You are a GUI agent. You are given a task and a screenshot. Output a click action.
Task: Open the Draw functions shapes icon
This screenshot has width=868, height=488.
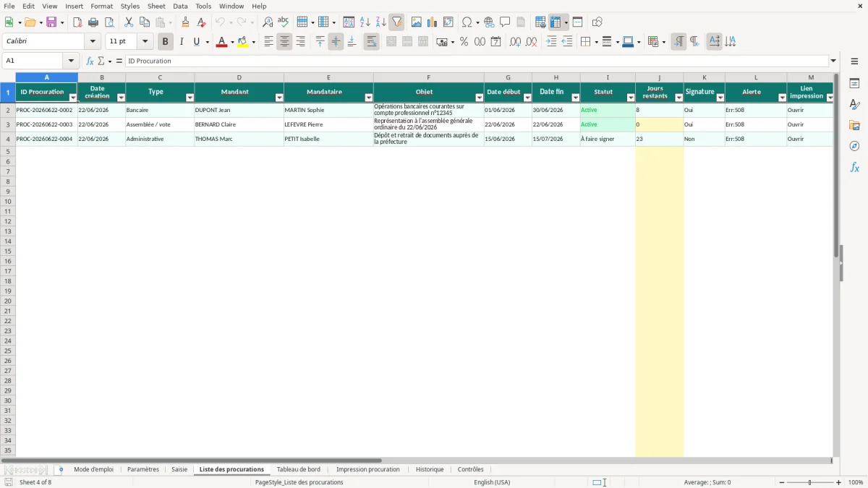597,22
